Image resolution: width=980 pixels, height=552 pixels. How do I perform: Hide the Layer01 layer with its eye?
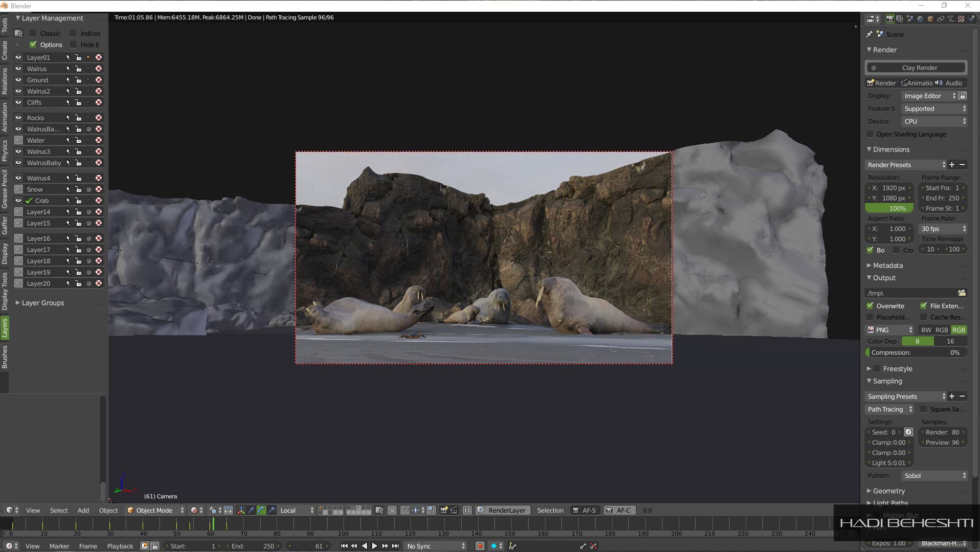tap(18, 57)
